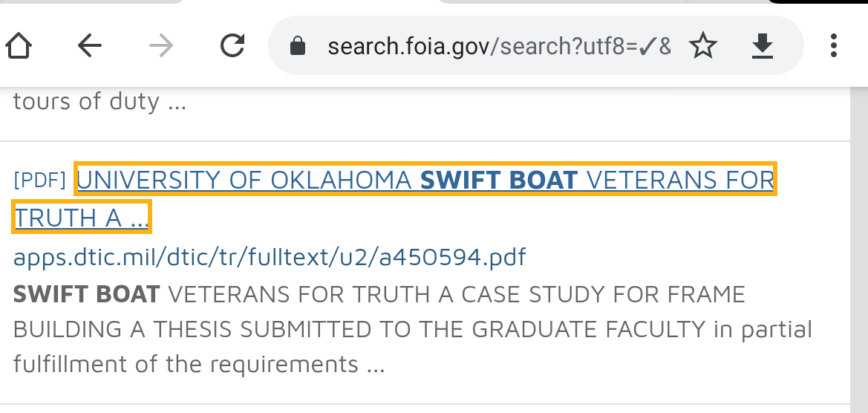
Task: Select the browser tab at the top left
Action: (x=89, y=1)
